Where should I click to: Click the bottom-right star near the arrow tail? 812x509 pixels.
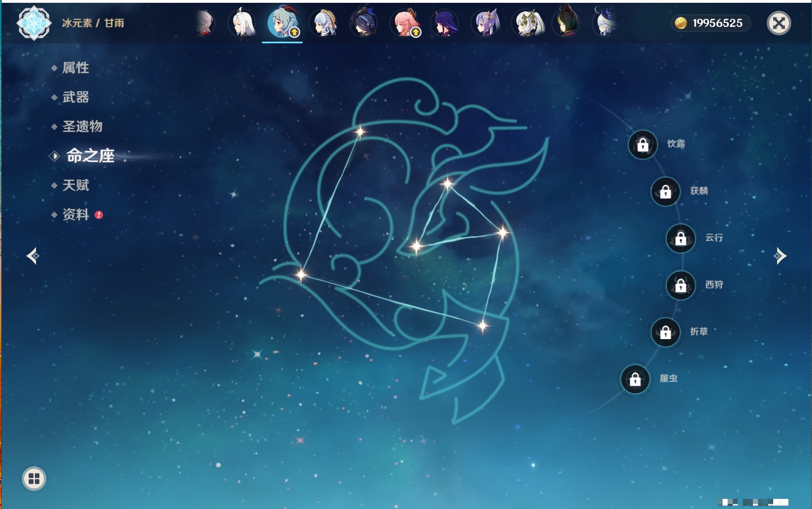(x=482, y=325)
